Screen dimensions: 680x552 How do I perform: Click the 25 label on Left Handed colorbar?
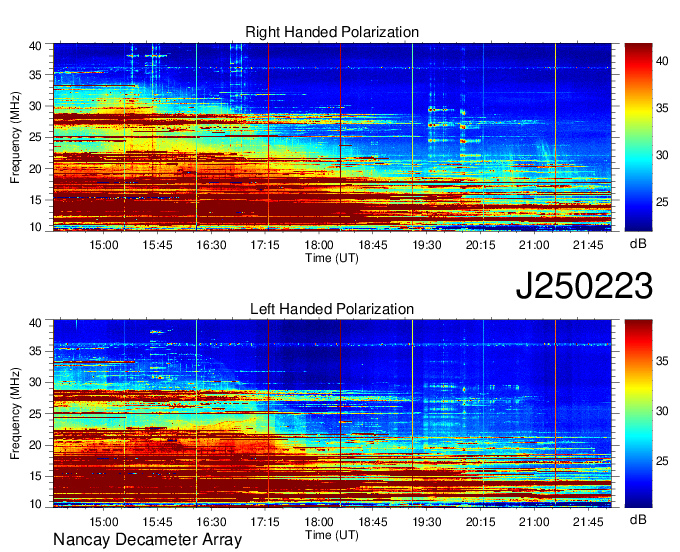click(x=662, y=461)
